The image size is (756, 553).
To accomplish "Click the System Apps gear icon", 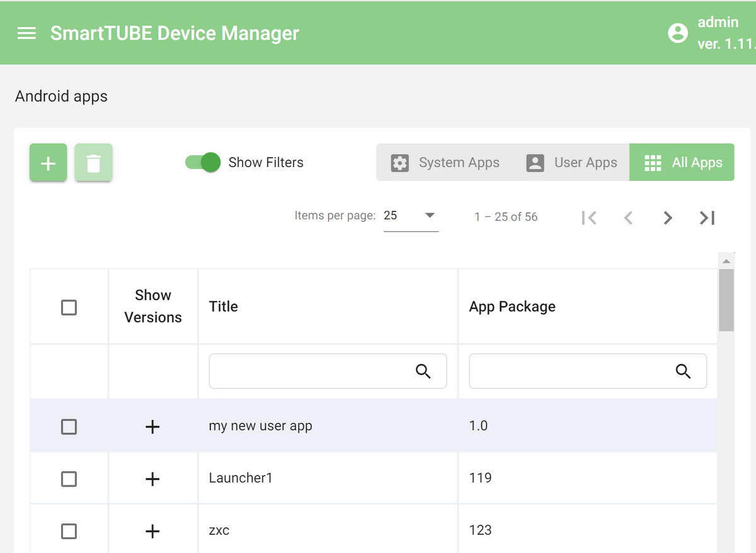I will click(x=400, y=163).
